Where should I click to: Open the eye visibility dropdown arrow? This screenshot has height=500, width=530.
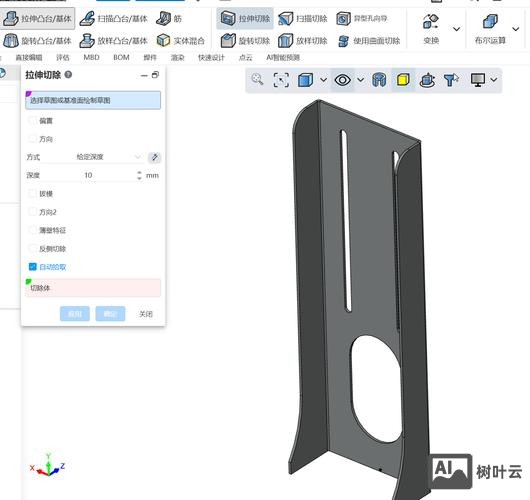(361, 80)
